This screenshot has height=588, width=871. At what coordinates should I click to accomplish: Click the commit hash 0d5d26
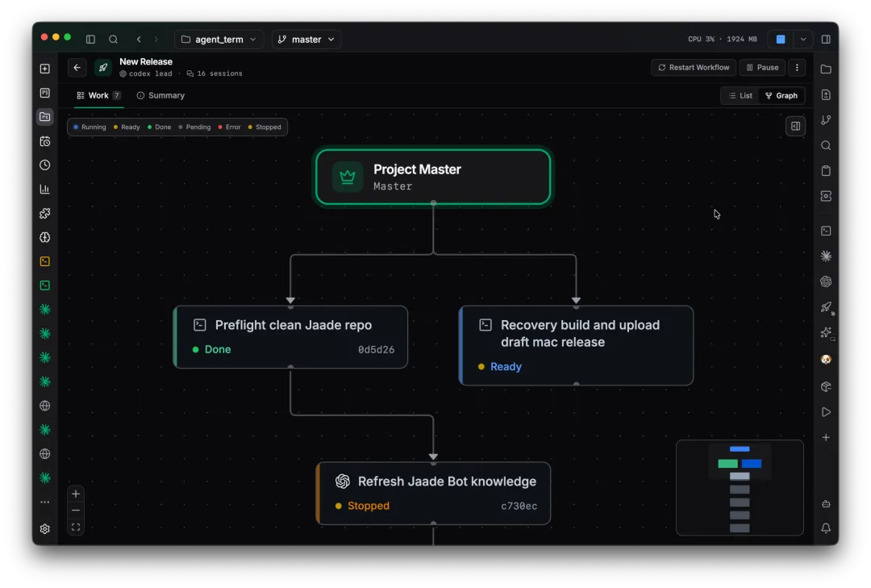point(376,349)
